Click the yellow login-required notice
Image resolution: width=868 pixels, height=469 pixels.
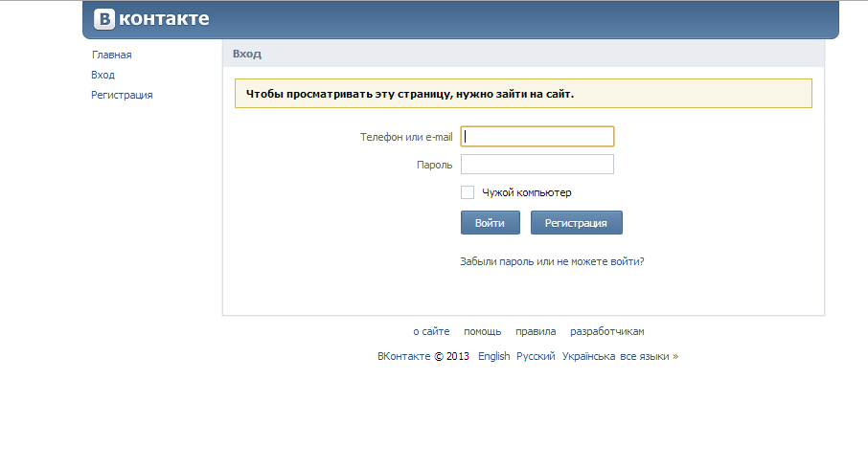[523, 94]
